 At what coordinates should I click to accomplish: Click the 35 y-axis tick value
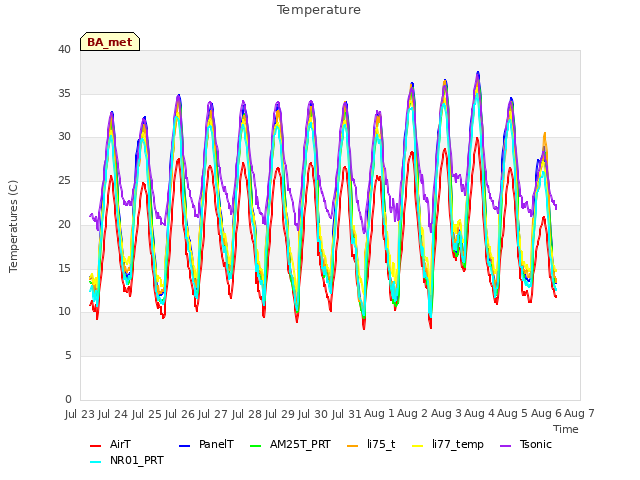(64, 93)
